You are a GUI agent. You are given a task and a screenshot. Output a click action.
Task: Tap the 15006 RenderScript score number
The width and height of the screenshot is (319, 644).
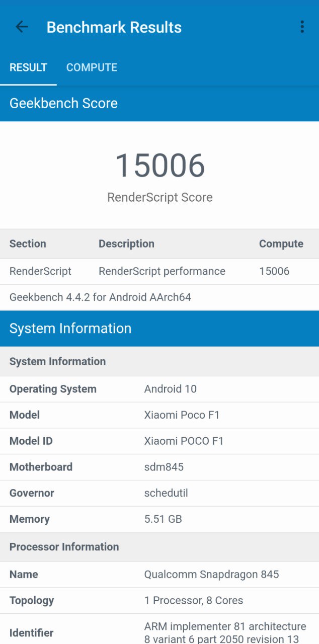point(159,166)
